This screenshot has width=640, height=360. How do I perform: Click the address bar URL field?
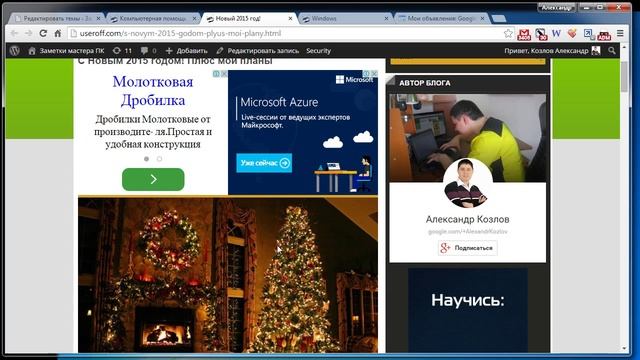(x=286, y=33)
